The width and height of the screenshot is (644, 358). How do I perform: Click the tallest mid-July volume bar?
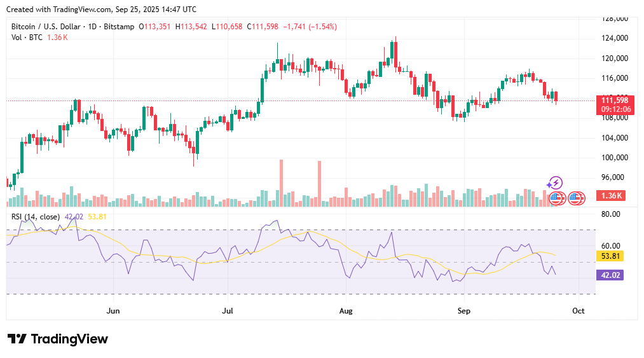click(282, 183)
